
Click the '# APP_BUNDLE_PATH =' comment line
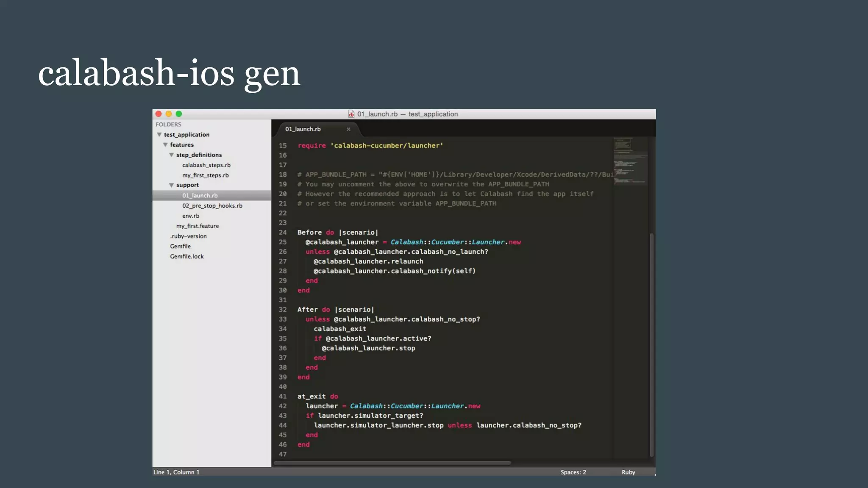coord(456,175)
